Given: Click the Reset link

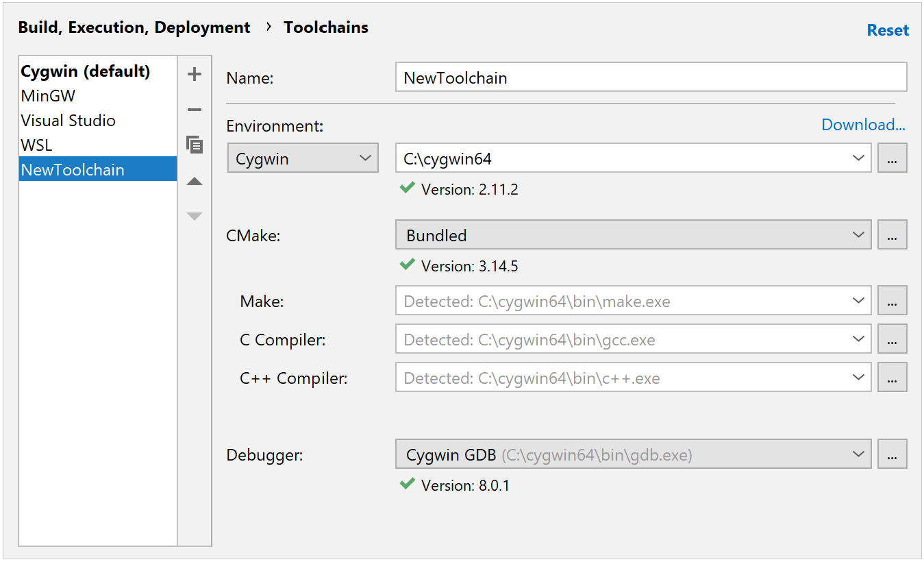Looking at the screenshot, I should (x=888, y=30).
